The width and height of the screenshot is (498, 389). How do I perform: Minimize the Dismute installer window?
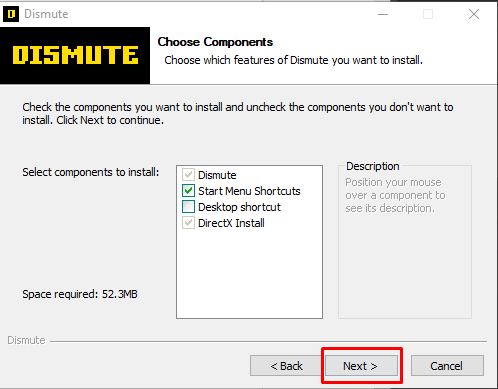(383, 14)
